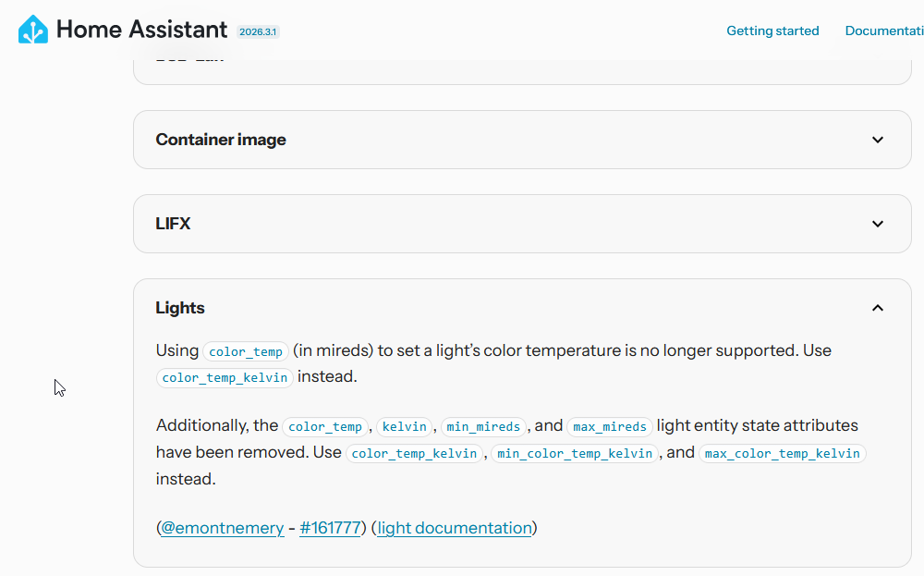The width and height of the screenshot is (924, 576).
Task: Open the light documentation link
Action: pyautogui.click(x=455, y=528)
